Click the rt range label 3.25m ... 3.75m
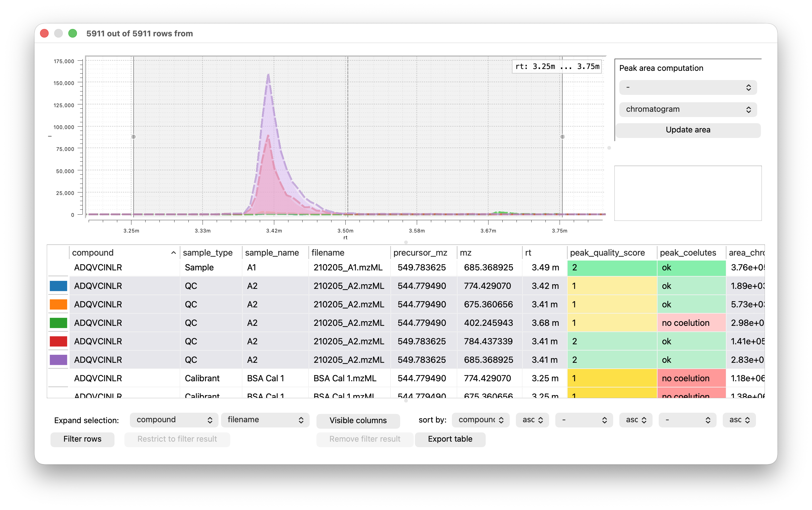812x510 pixels. pyautogui.click(x=557, y=67)
